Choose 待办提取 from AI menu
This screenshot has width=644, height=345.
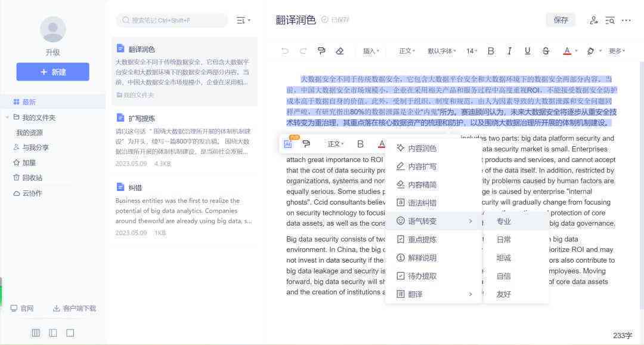434,276
